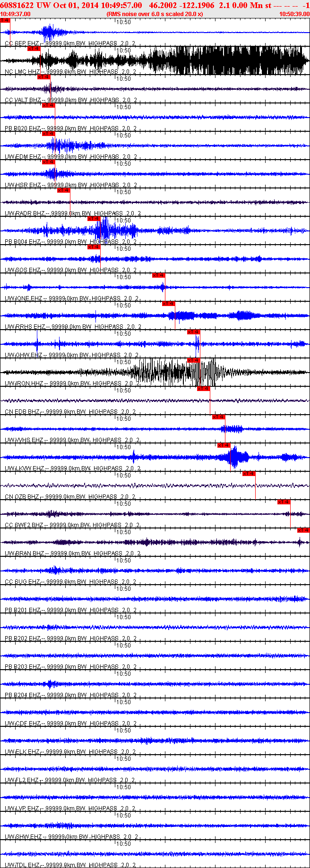Select the RADR BHZ station label
The width and height of the screenshot is (310, 868).
[73, 213]
